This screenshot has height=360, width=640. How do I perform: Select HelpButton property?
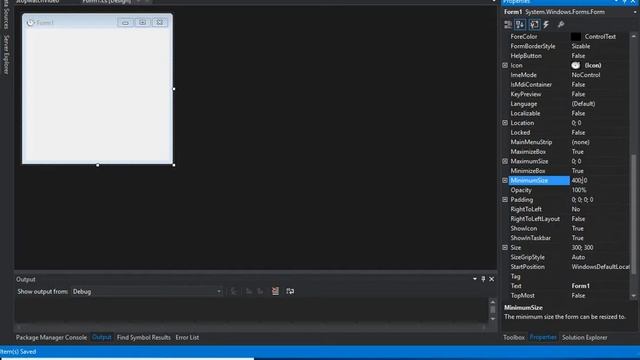coord(526,56)
